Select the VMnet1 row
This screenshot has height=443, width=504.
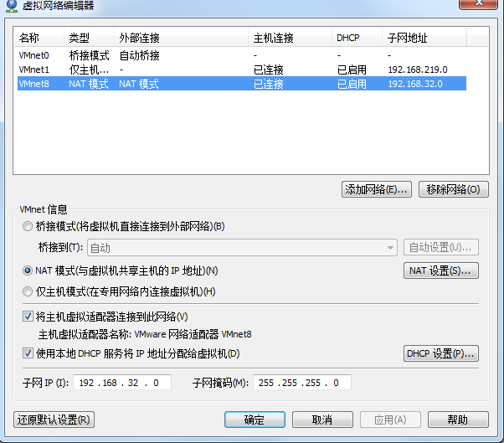[242, 70]
